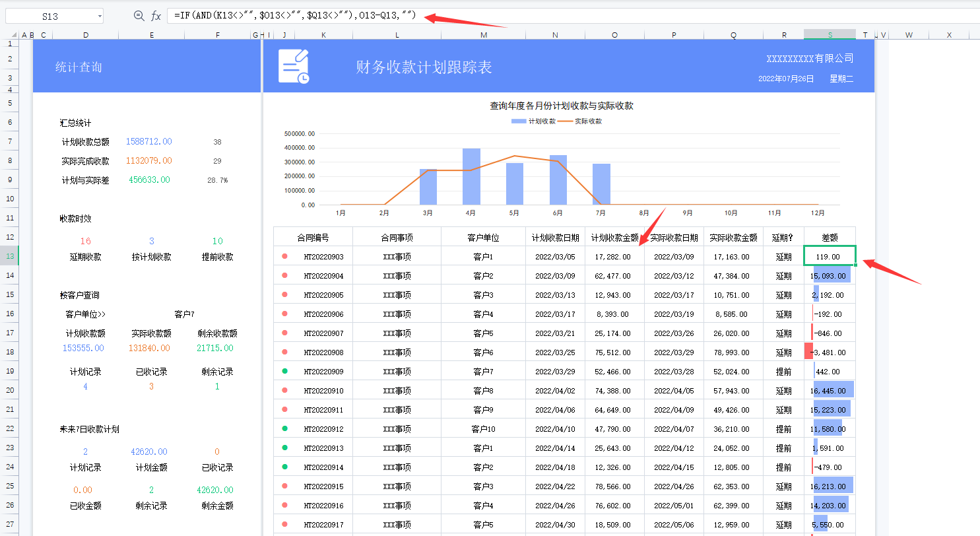Select the column O header
This screenshot has height=536, width=980.
point(614,34)
